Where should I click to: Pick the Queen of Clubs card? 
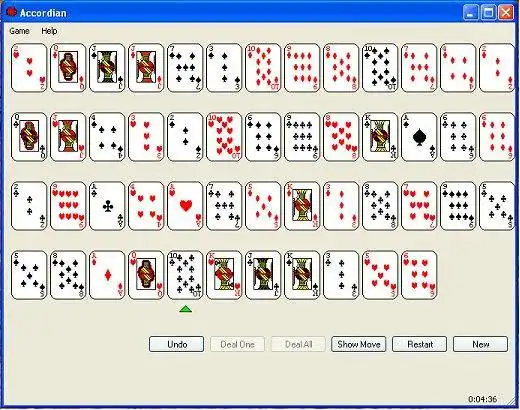pos(29,137)
